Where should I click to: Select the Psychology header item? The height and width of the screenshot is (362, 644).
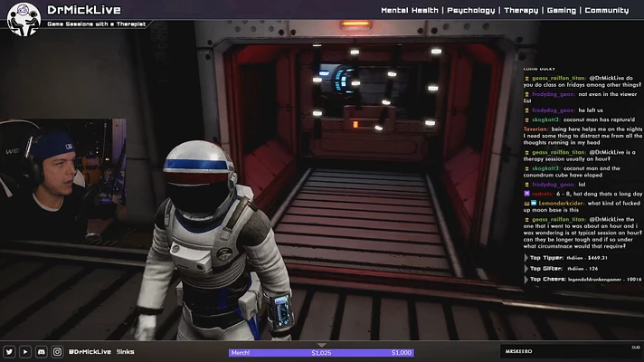point(471,11)
